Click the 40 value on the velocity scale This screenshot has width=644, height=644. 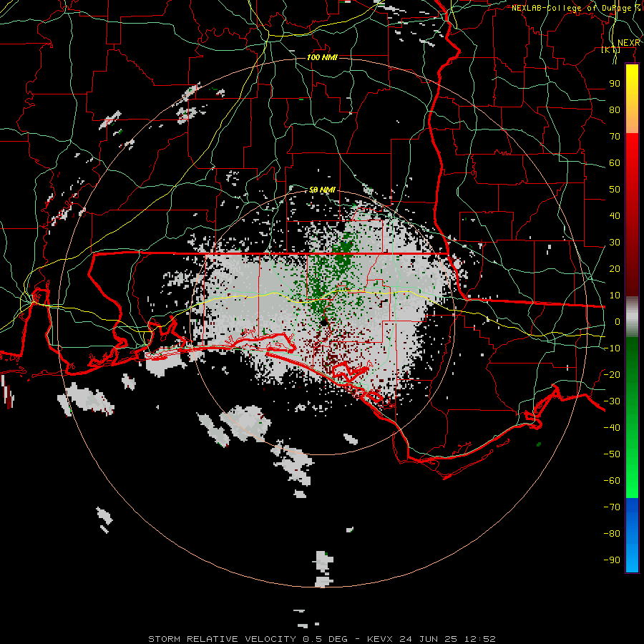(x=615, y=215)
